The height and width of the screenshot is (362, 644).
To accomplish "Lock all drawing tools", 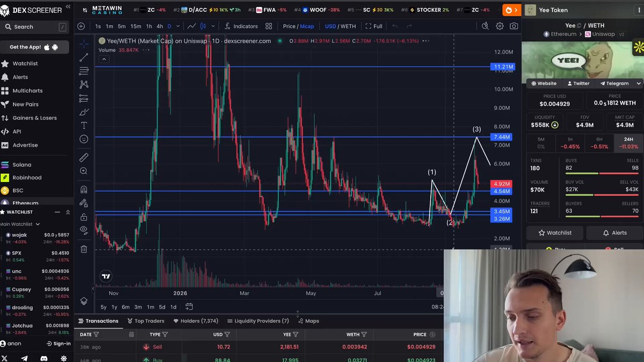I will click(84, 217).
